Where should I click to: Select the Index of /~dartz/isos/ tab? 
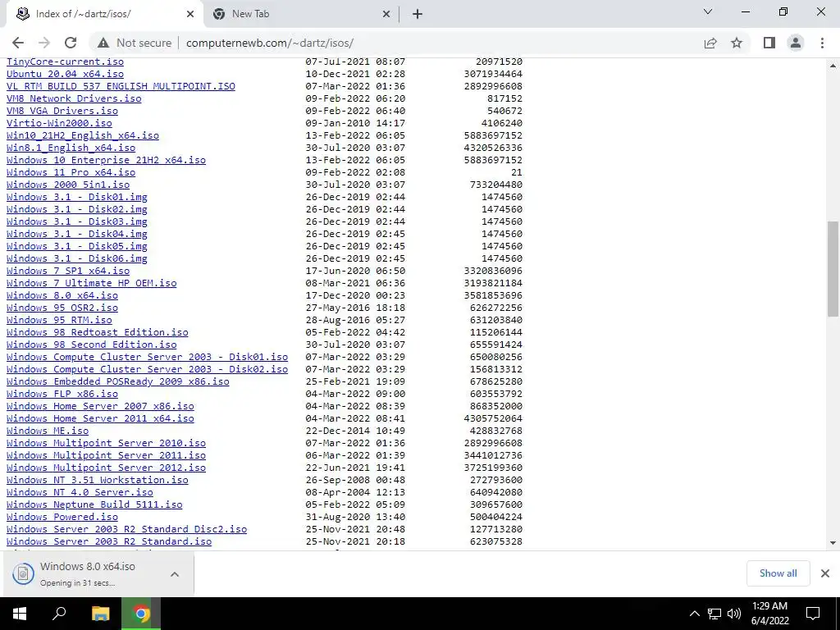point(104,15)
